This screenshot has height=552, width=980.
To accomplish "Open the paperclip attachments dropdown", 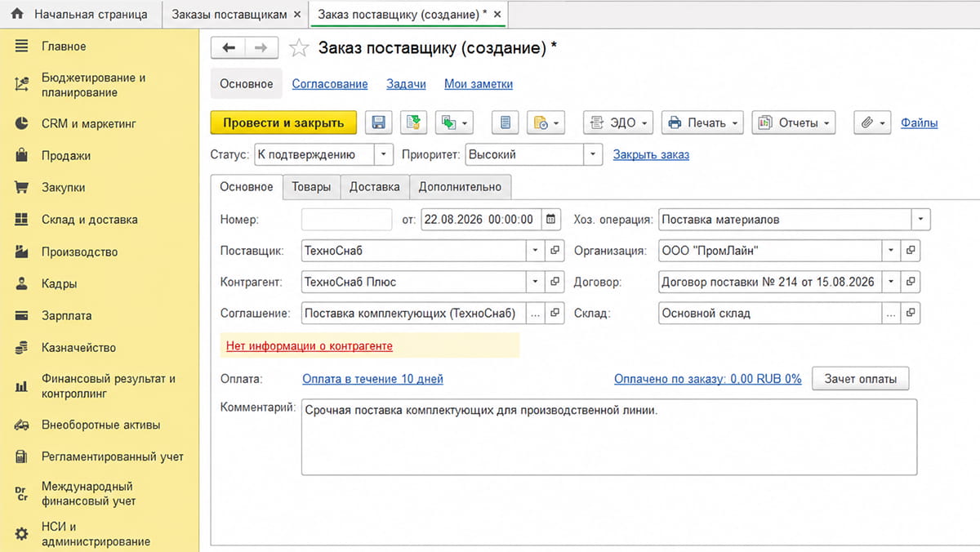I will click(x=873, y=123).
